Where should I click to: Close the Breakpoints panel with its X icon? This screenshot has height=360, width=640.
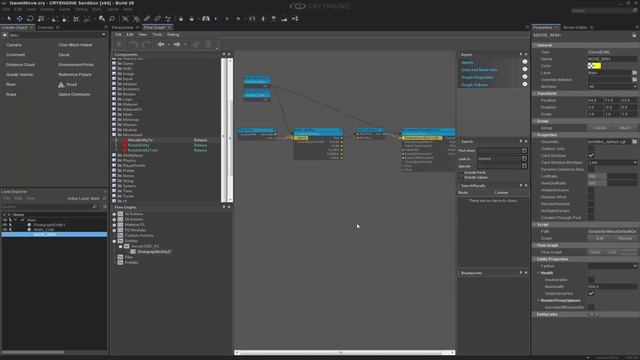pos(526,273)
